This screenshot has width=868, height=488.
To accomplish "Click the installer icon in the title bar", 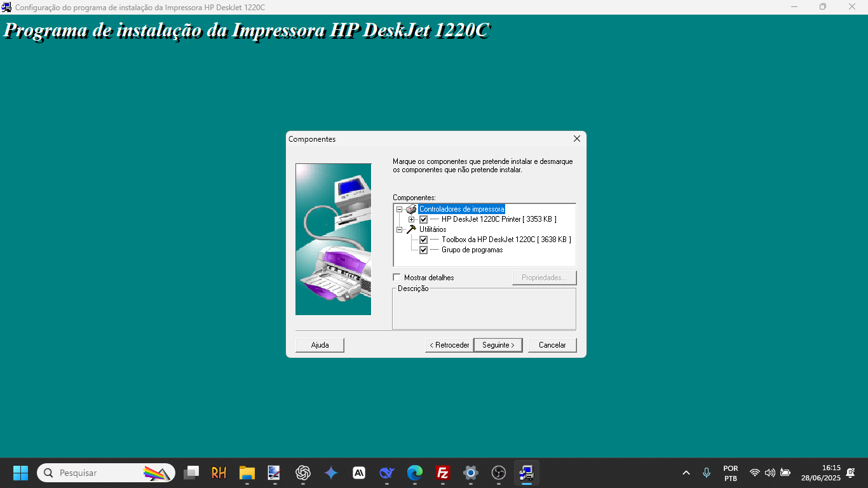I will click(6, 7).
